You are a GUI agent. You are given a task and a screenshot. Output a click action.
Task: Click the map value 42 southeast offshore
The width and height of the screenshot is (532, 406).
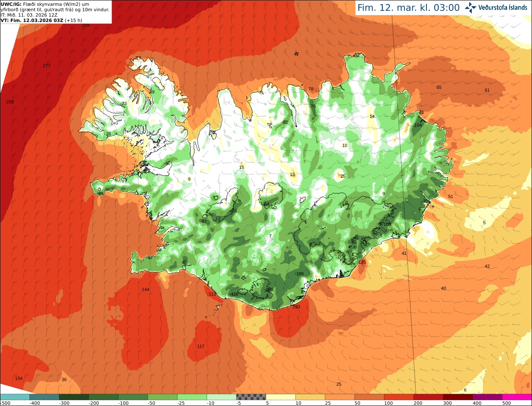[487, 266]
